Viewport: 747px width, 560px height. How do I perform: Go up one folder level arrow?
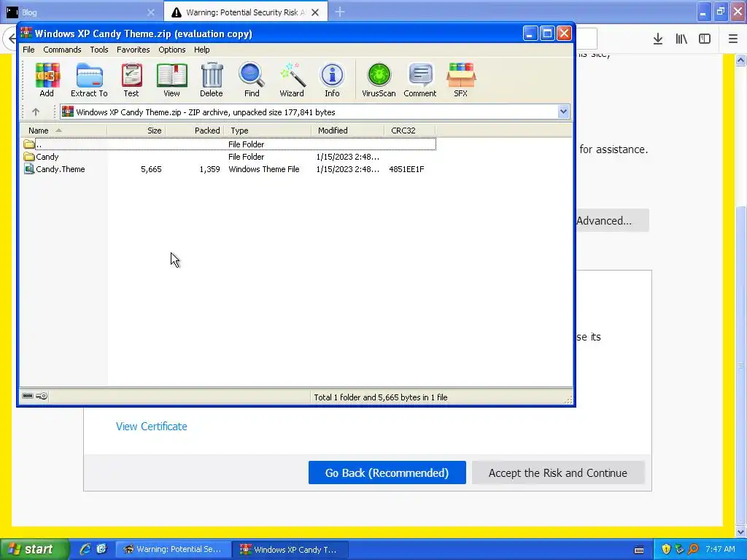(35, 112)
